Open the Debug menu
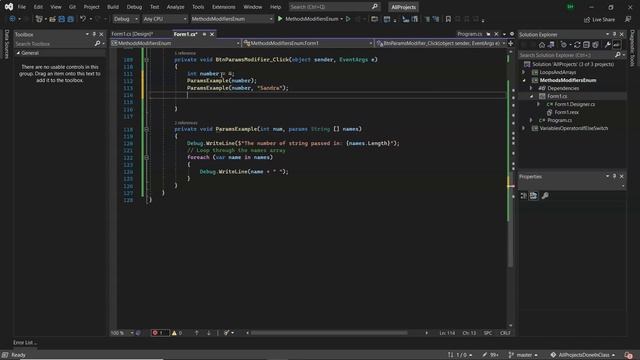Image resolution: width=640 pixels, height=360 pixels. (134, 7)
